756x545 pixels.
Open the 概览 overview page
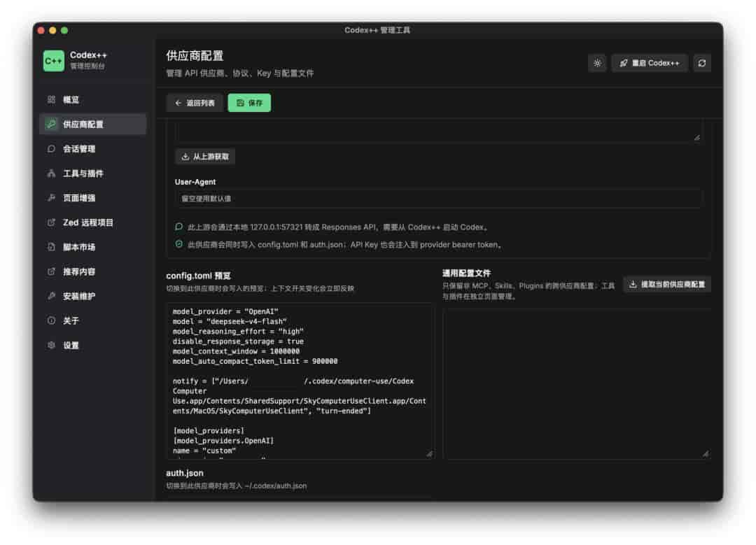92,100
